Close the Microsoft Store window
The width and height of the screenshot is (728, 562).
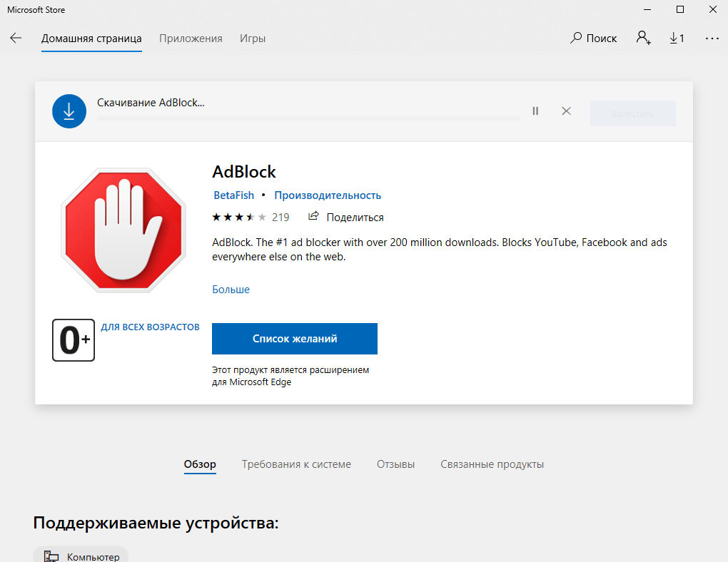tap(713, 10)
